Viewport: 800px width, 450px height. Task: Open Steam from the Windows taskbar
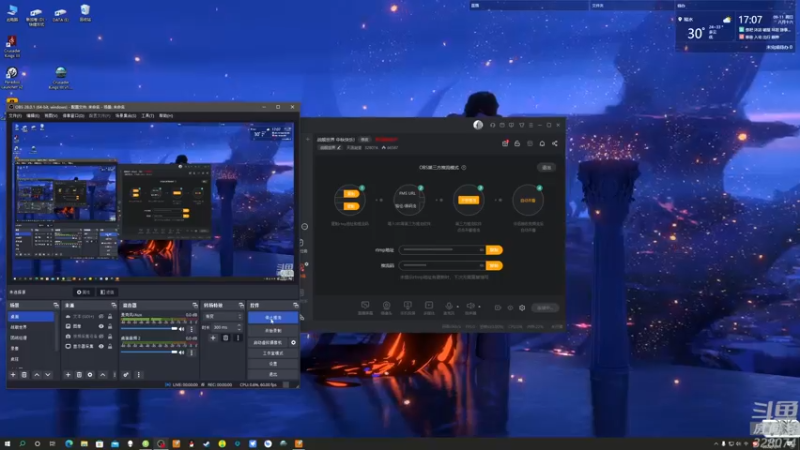[x=206, y=444]
